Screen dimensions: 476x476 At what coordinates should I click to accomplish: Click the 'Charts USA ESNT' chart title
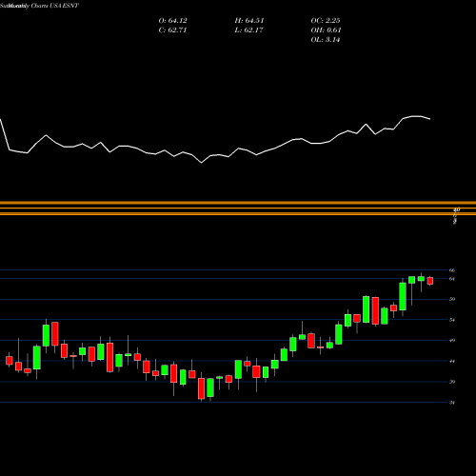pyautogui.click(x=54, y=6)
